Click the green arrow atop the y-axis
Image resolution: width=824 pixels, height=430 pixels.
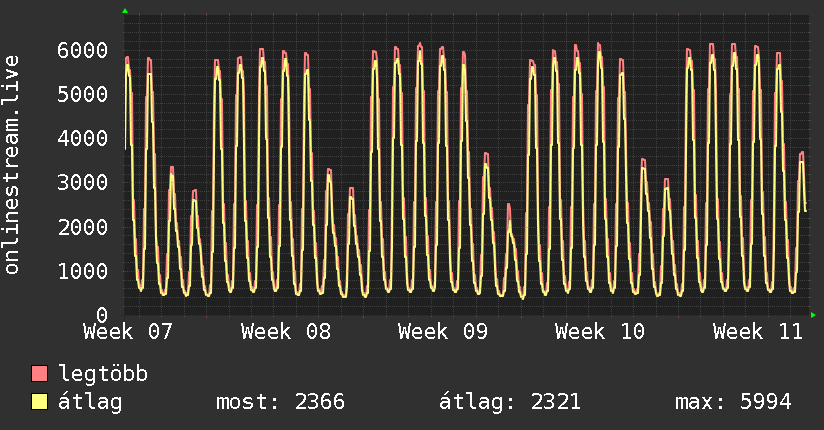pyautogui.click(x=125, y=11)
